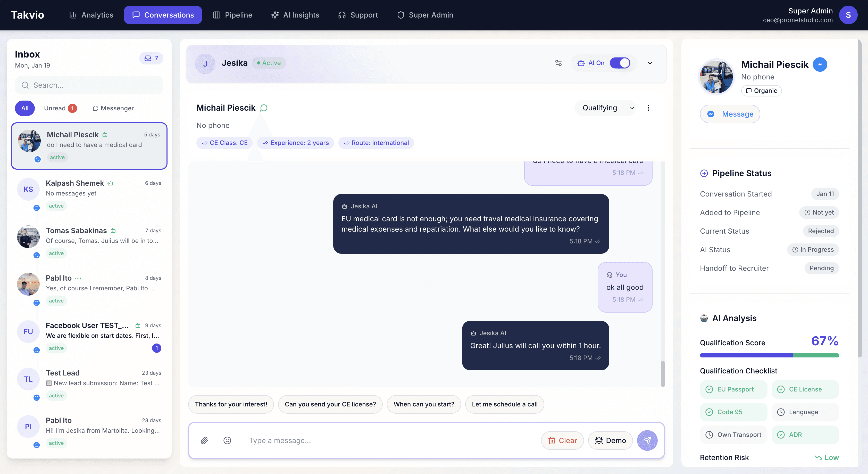The image size is (868, 474).
Task: Click the Clear button
Action: [562, 440]
